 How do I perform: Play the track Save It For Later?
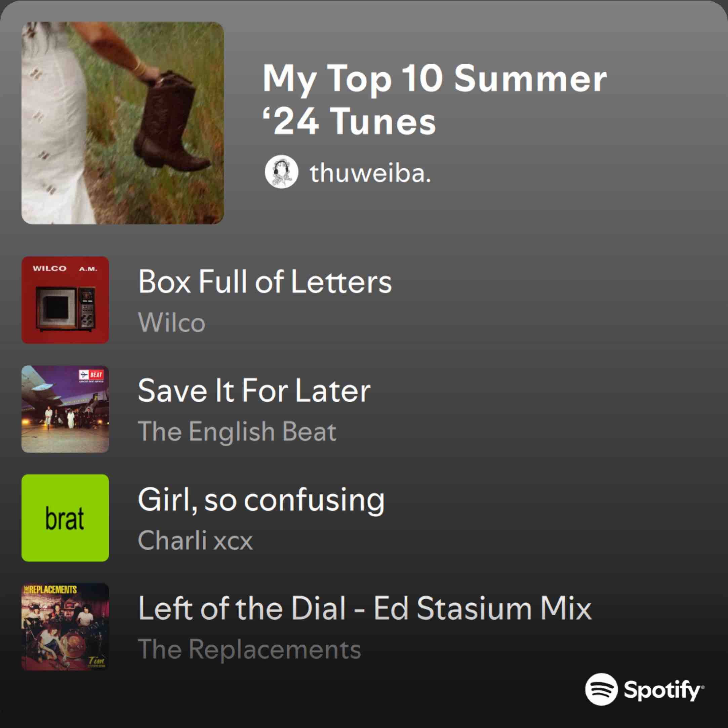pos(254,390)
